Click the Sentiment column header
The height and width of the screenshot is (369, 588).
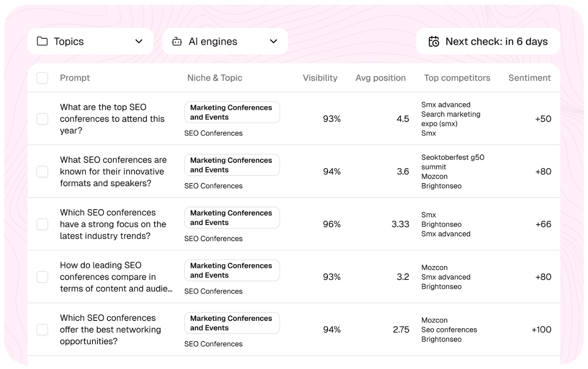pos(530,78)
